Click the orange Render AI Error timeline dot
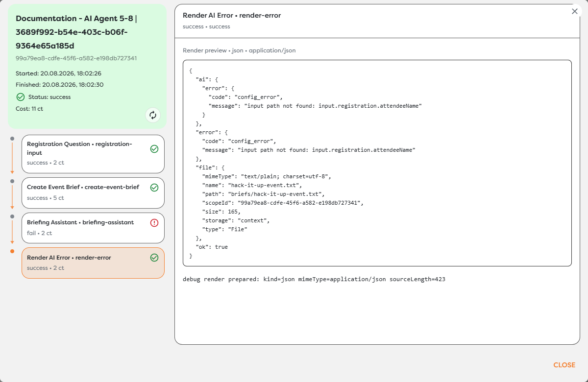The image size is (588, 382). (12, 251)
